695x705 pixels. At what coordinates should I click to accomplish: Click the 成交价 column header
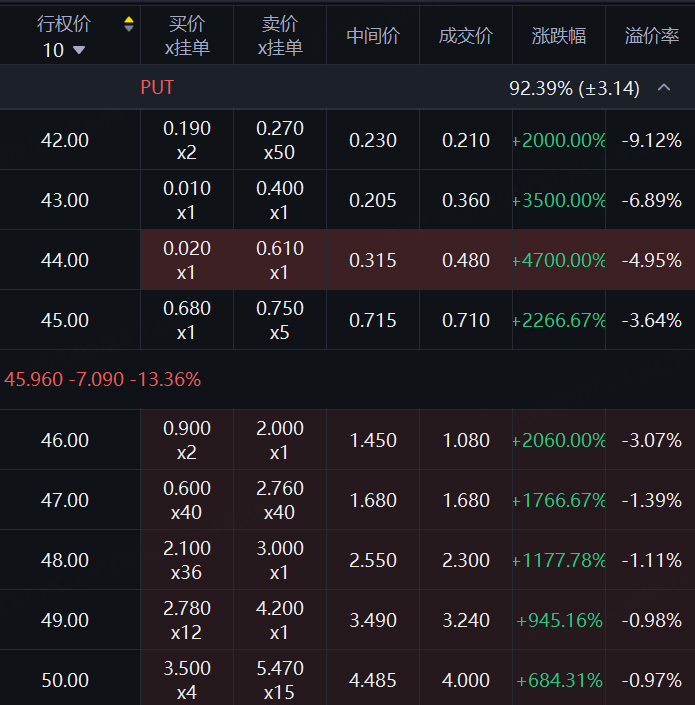[466, 36]
